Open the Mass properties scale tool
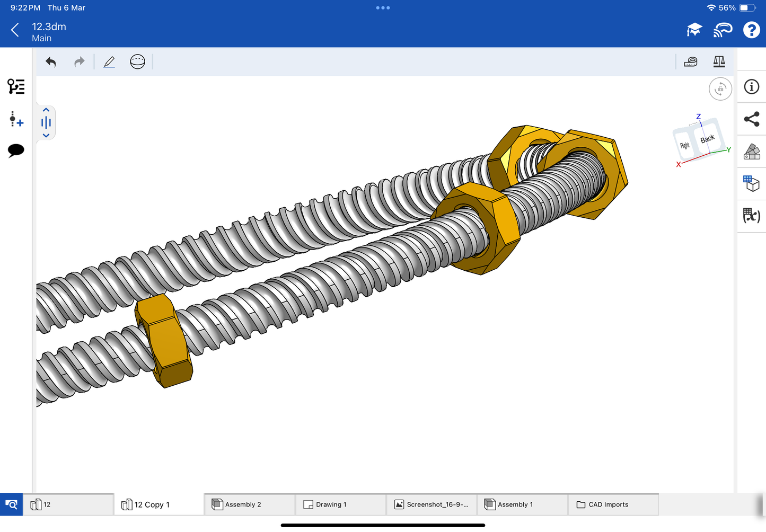Image resolution: width=766 pixels, height=532 pixels. 719,62
